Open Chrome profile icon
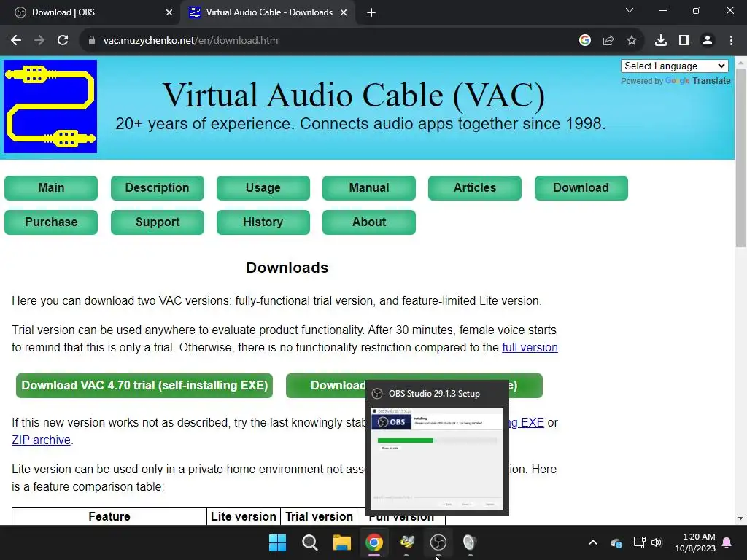 click(708, 41)
